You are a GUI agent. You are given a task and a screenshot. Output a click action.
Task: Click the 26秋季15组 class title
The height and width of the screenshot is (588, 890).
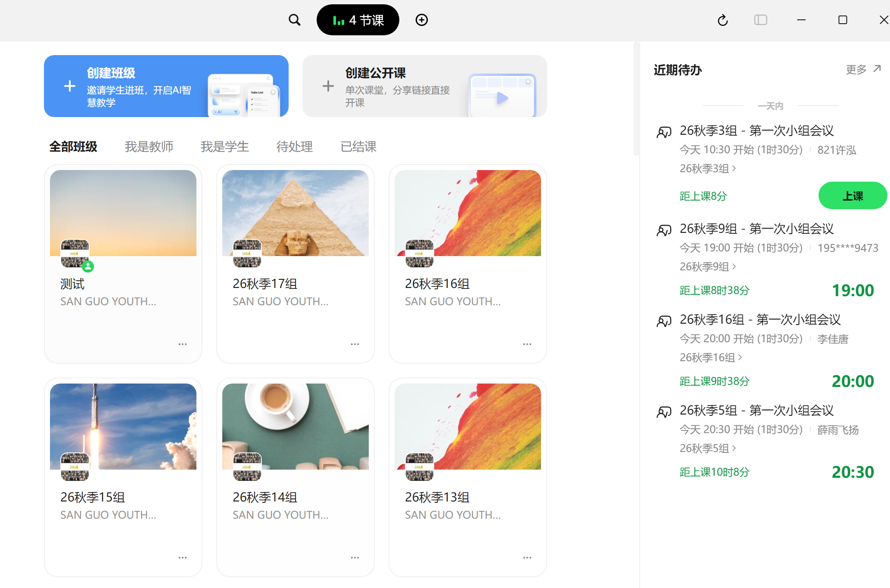(x=93, y=498)
